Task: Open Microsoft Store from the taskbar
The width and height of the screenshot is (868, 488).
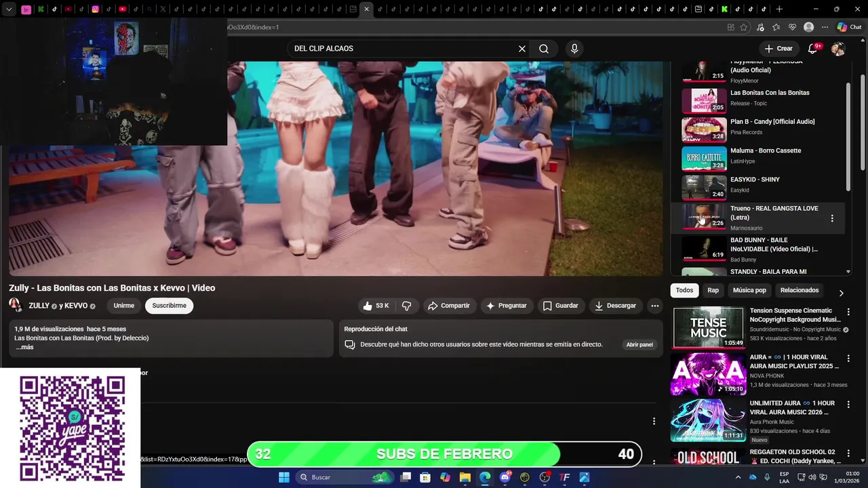Action: click(x=425, y=477)
